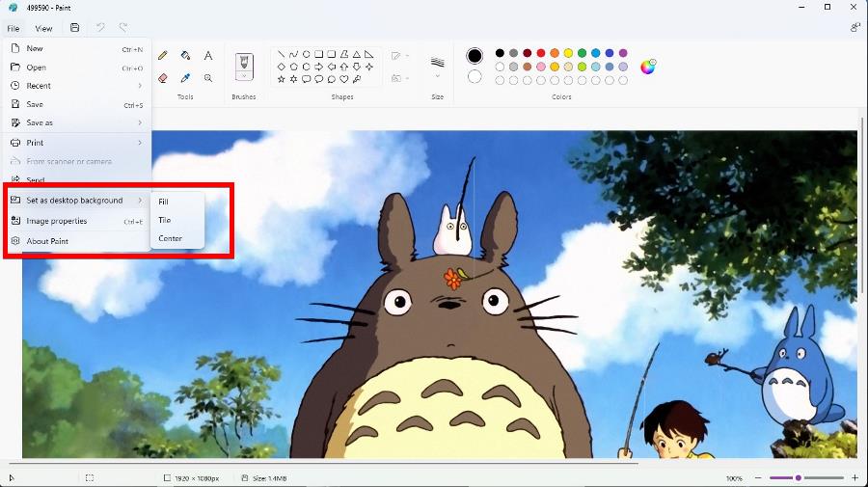Open the Edit colors wheel
Viewport: 868px width, 487px height.
648,67
